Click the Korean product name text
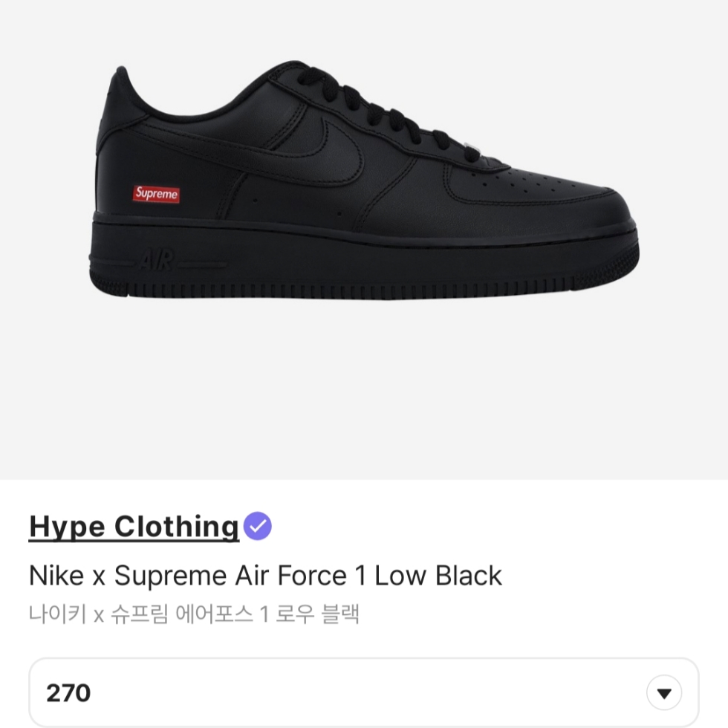This screenshot has width=728, height=728. tap(194, 614)
